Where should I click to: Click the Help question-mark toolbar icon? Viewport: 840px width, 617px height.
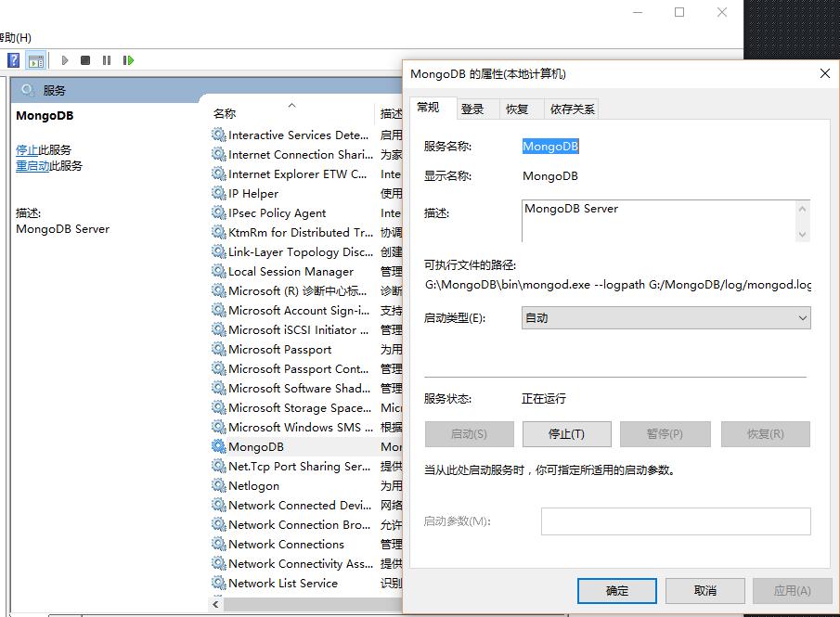pyautogui.click(x=13, y=60)
